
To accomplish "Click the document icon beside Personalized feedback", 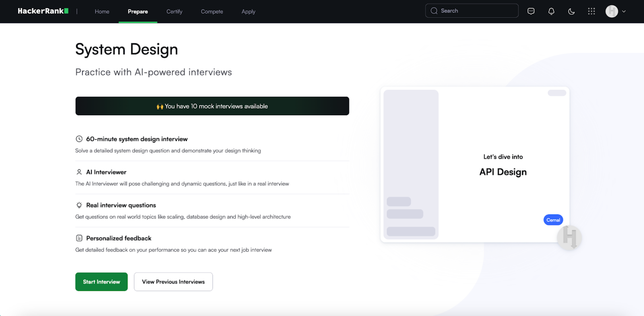I will tap(79, 238).
